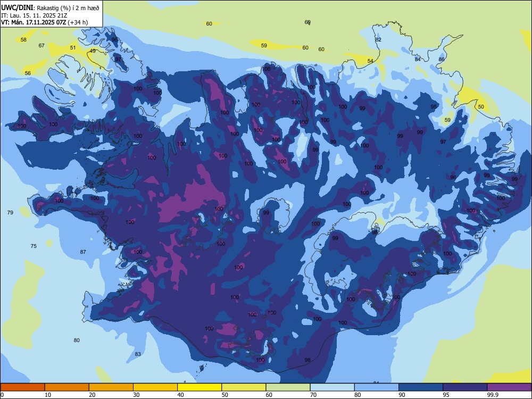Click the orange 10–20 legend swatch
Viewport: 532px width, 399px height.
(67, 387)
